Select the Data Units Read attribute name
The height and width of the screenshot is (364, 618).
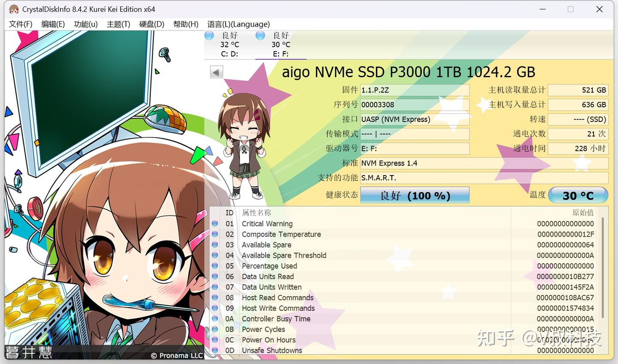click(x=268, y=276)
